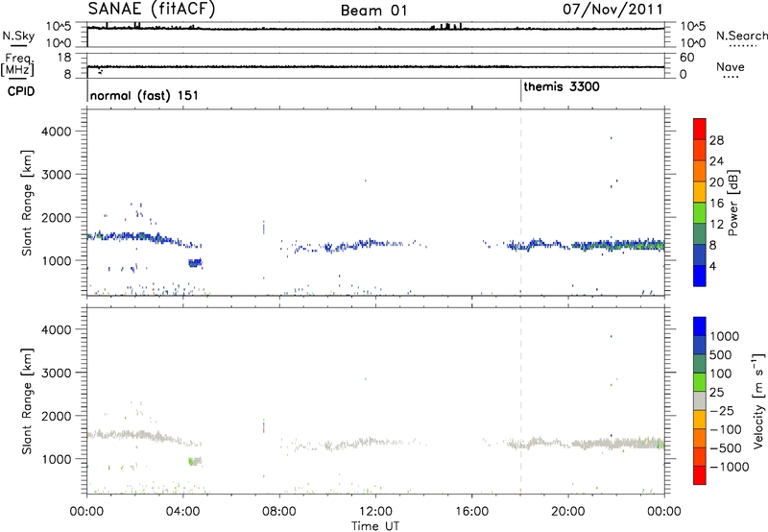Select the Beam 01 heading
768x532 pixels.
pyautogui.click(x=373, y=11)
